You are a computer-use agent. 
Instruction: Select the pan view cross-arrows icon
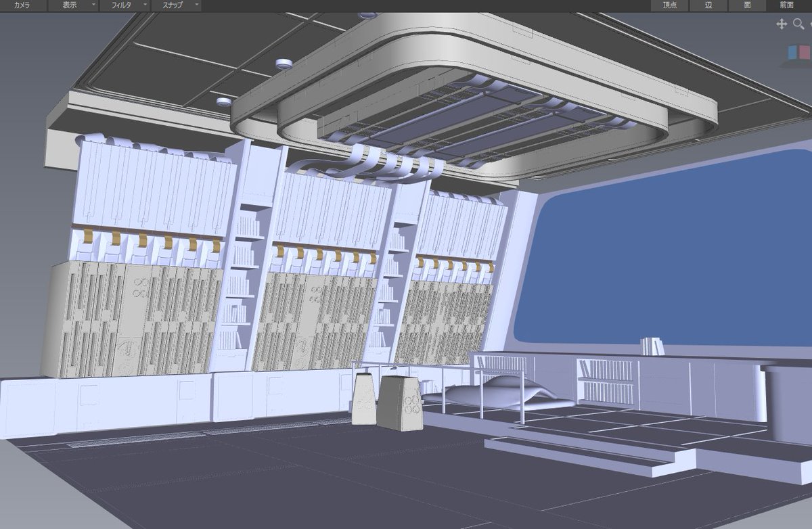(x=782, y=24)
